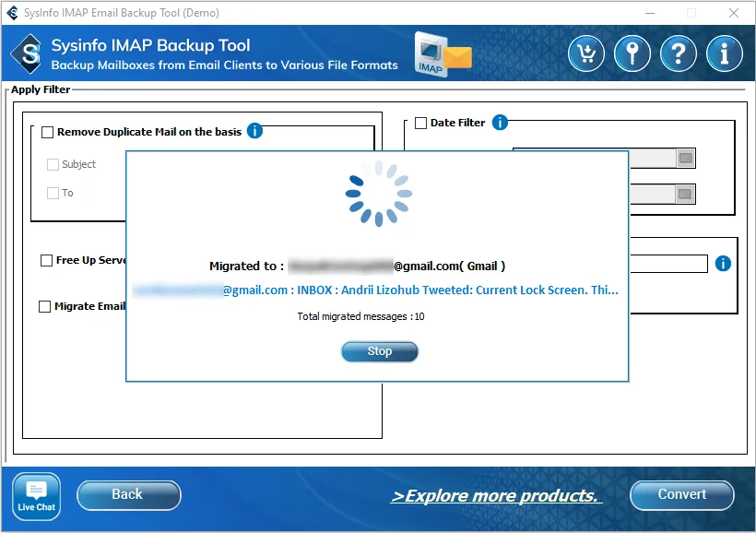Click info icon beside Remove Duplicate Mail
The width and height of the screenshot is (756, 533).
coord(255,131)
